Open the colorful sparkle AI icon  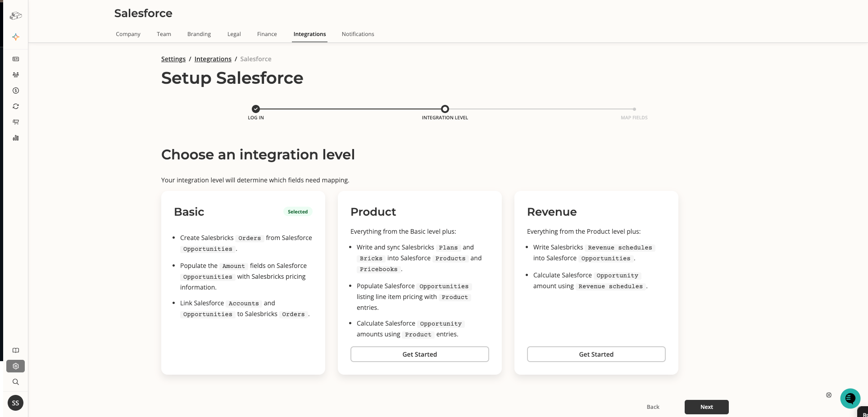[x=16, y=37]
